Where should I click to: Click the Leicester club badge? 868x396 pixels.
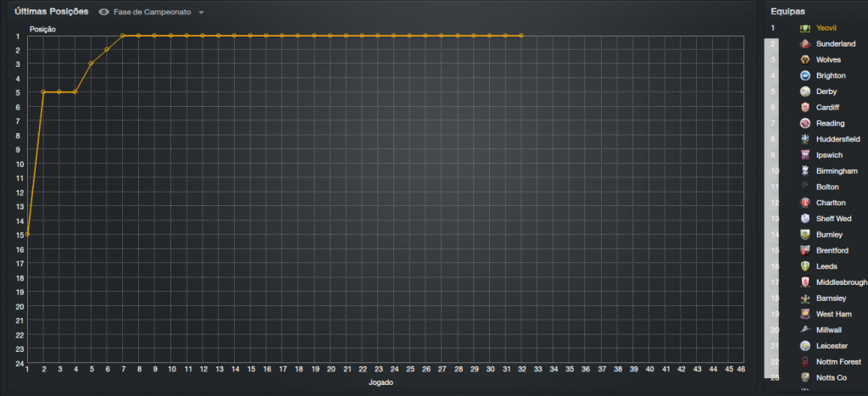click(804, 346)
